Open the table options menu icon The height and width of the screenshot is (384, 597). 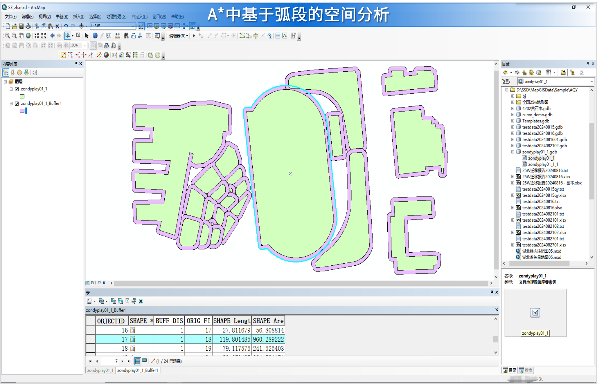click(x=89, y=301)
